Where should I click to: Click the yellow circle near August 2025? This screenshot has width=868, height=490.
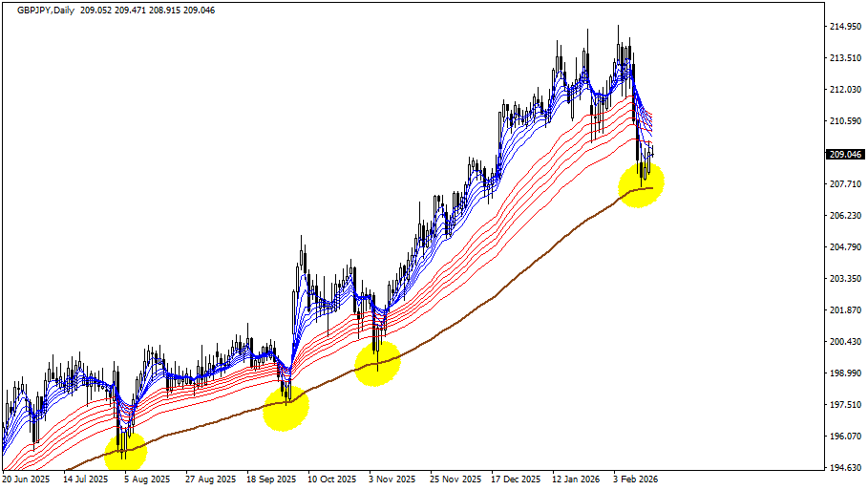point(125,452)
